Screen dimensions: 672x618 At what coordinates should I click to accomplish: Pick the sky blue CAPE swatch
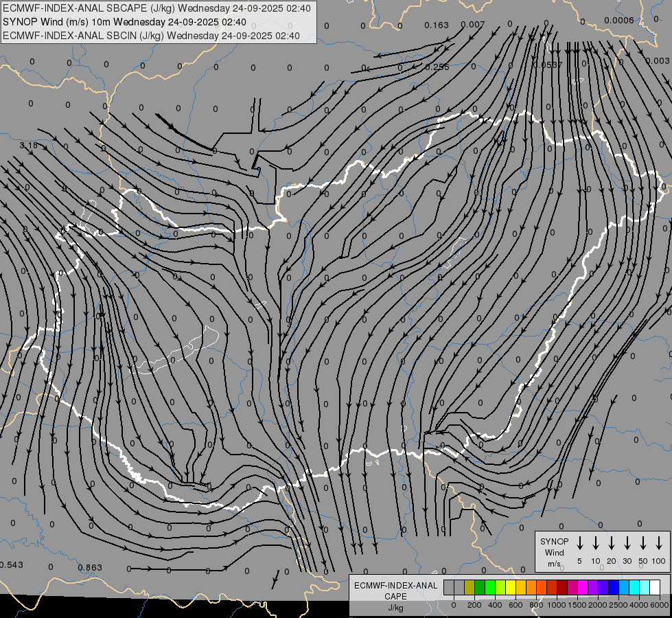(x=625, y=587)
